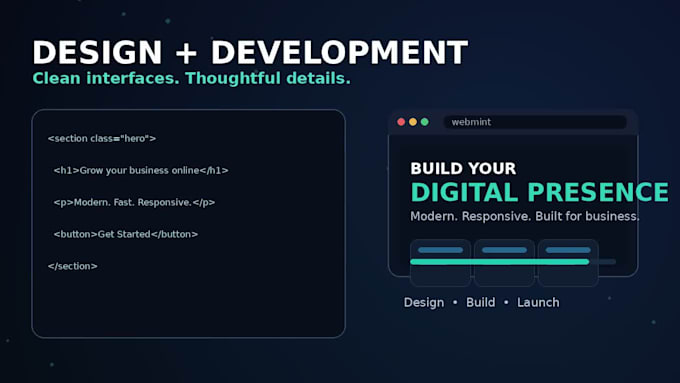
Task: Click the teal progress bar
Action: [x=500, y=262]
